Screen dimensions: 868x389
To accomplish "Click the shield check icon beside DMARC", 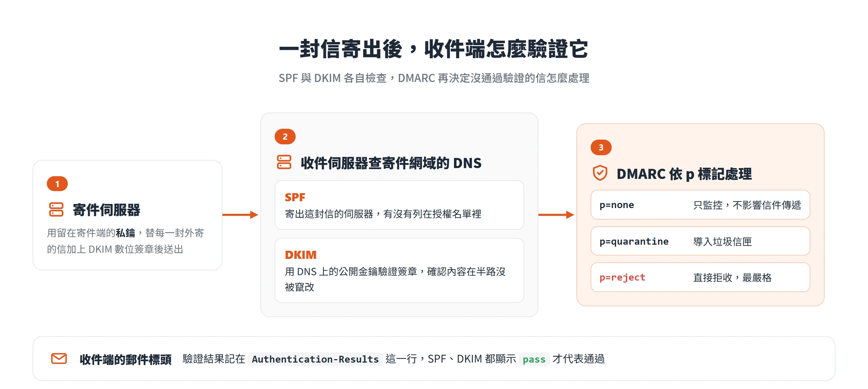I will pos(600,173).
